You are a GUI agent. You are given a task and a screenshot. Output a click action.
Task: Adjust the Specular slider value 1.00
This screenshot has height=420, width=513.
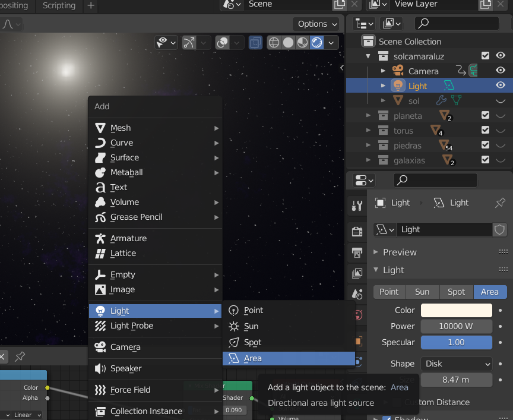tap(457, 342)
